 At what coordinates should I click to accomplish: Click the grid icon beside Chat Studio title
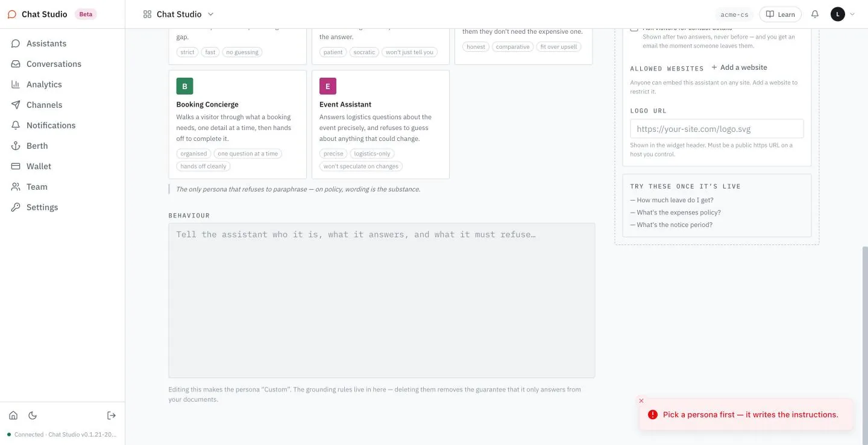tap(147, 14)
